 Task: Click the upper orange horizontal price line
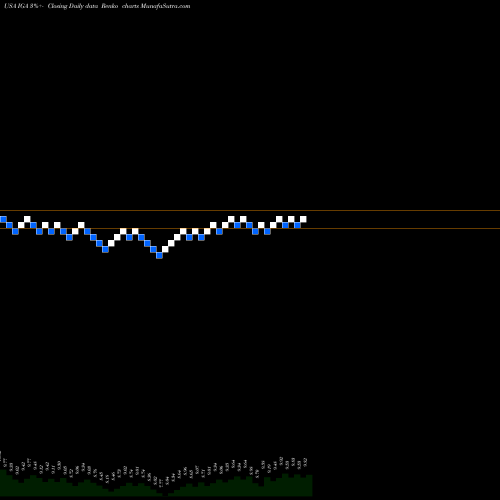point(250,210)
